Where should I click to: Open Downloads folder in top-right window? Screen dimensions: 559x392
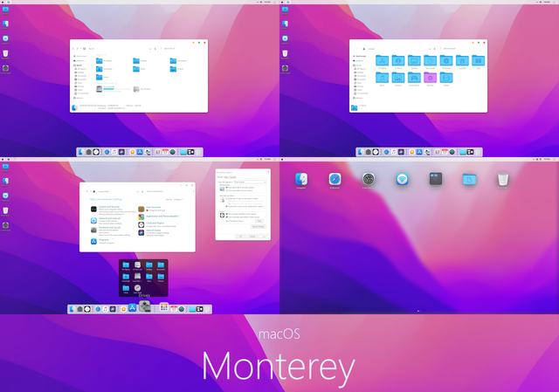pyautogui.click(x=446, y=60)
